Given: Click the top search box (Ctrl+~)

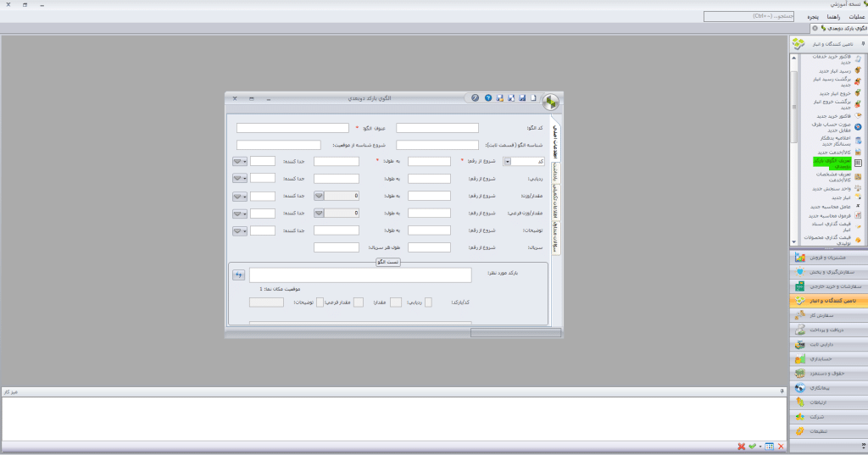Looking at the screenshot, I should 749,17.
